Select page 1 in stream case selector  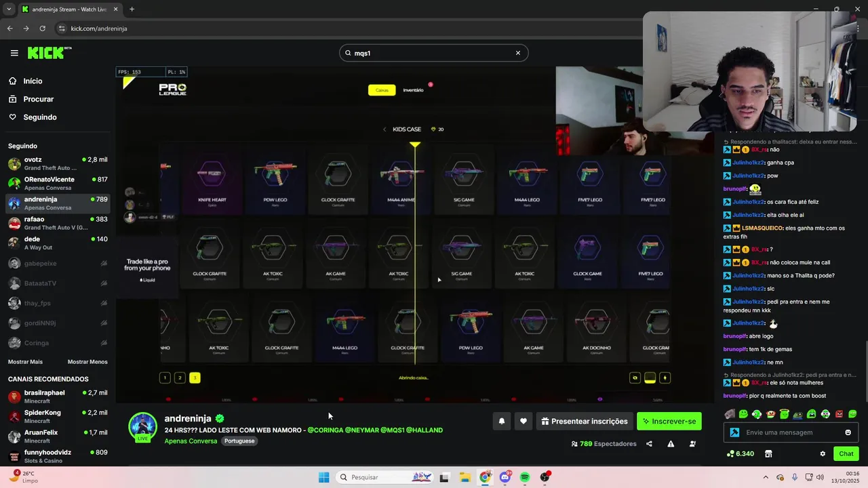(165, 378)
